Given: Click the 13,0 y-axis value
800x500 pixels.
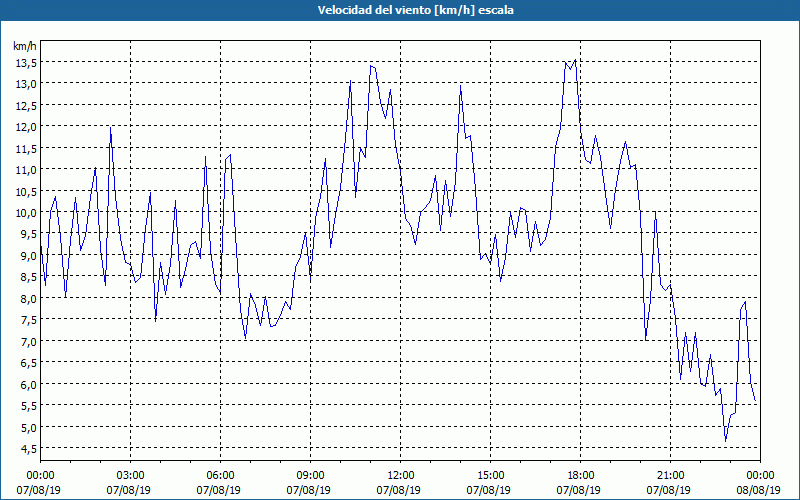Looking at the screenshot, I should click(26, 84).
